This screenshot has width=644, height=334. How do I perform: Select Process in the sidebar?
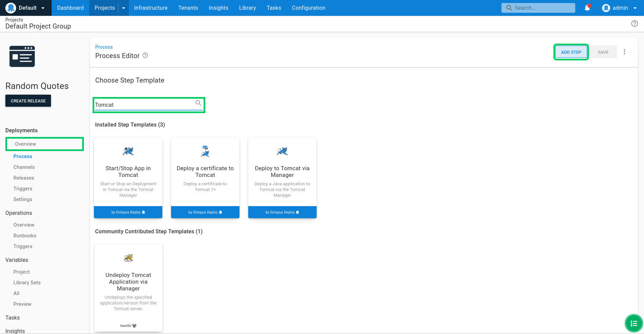(23, 156)
